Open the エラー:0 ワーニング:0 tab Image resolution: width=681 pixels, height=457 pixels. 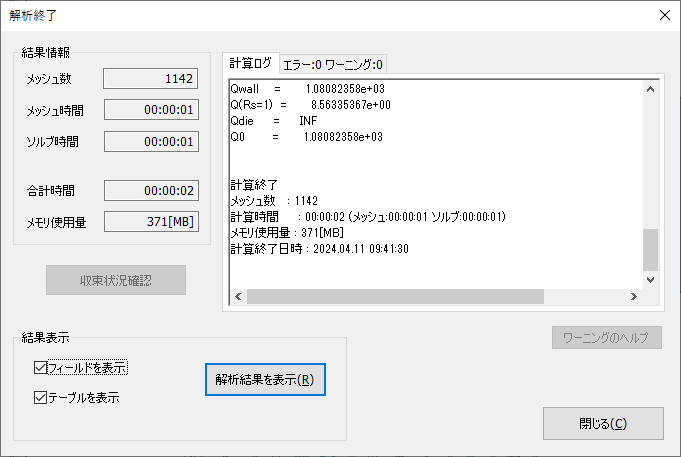click(x=333, y=65)
